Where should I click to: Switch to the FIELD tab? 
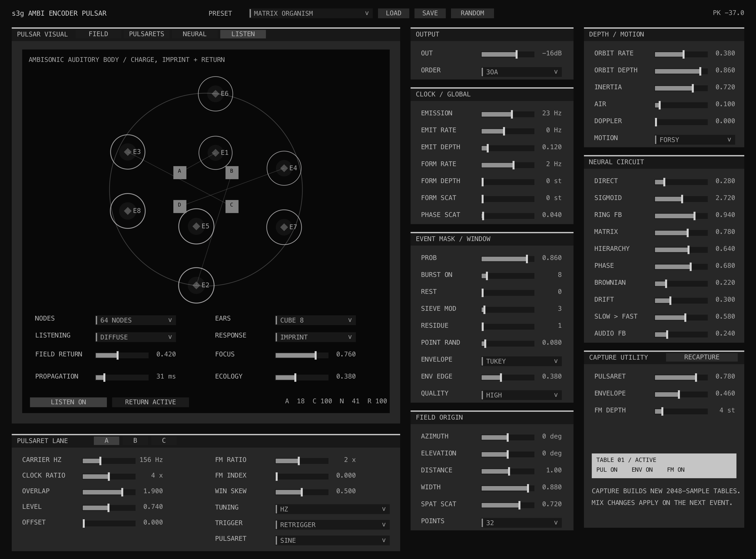coord(98,34)
